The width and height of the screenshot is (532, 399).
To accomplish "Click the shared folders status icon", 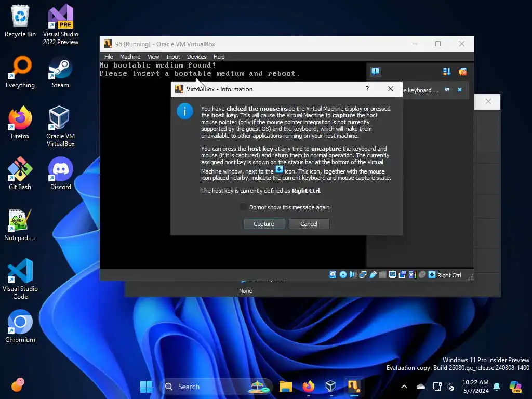I will point(382,275).
